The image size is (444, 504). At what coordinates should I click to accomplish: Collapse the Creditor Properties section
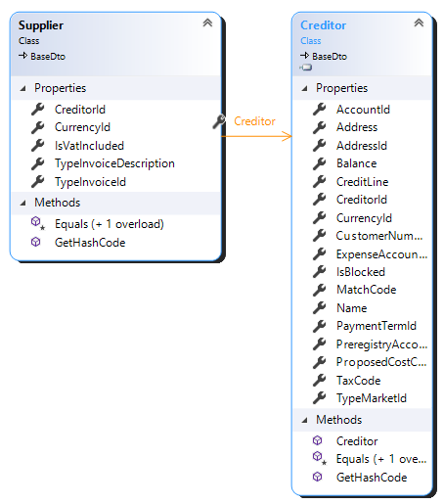click(x=304, y=88)
